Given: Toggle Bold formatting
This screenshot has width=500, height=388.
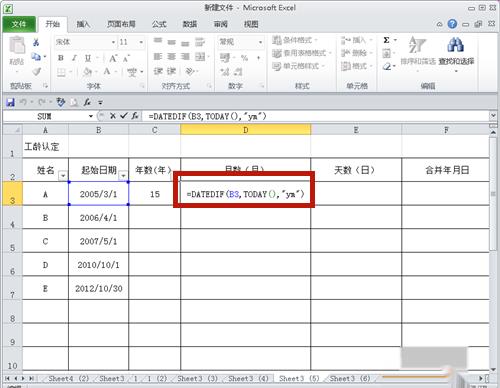Looking at the screenshot, I should [x=61, y=58].
